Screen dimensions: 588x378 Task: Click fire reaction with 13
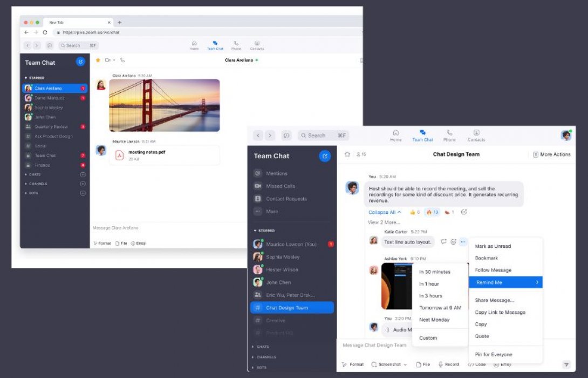pos(433,212)
